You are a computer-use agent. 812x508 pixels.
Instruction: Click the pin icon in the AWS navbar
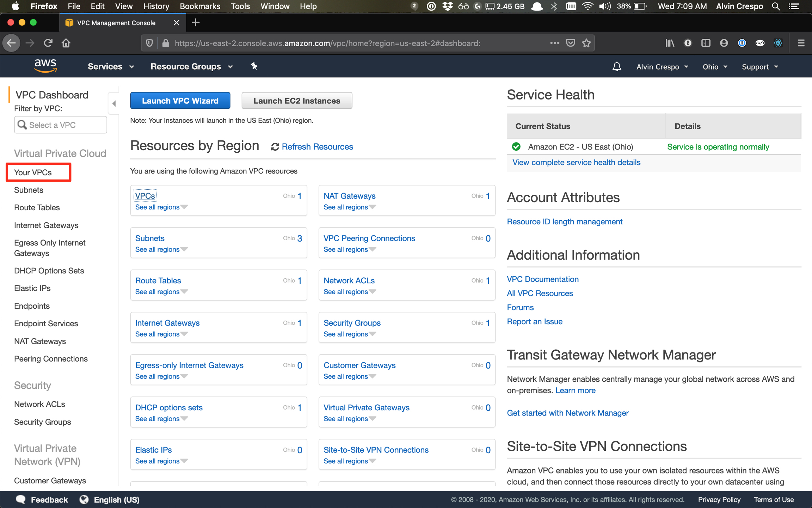[254, 66]
